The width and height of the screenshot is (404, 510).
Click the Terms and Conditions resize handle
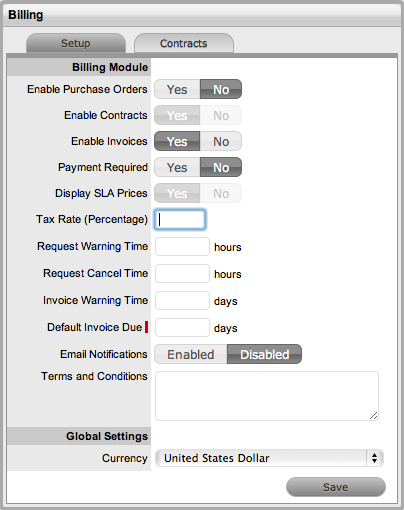click(x=374, y=416)
